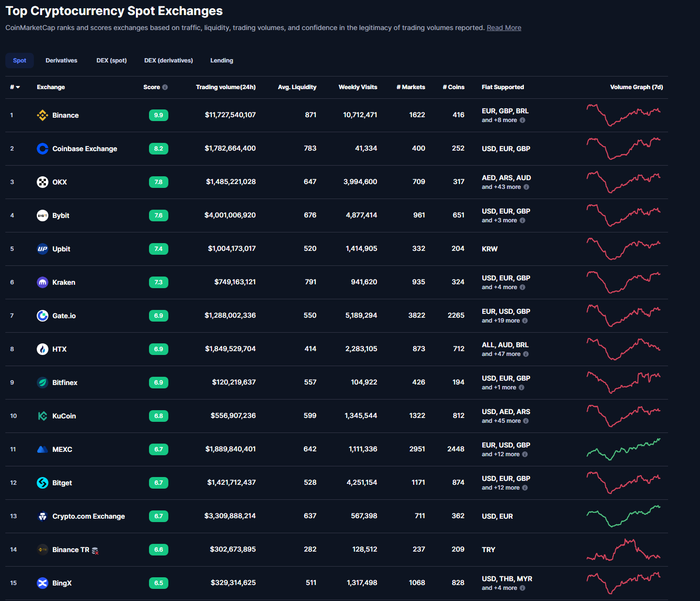The width and height of the screenshot is (700, 601).
Task: Sort by Weekly Visits column header
Action: [358, 87]
